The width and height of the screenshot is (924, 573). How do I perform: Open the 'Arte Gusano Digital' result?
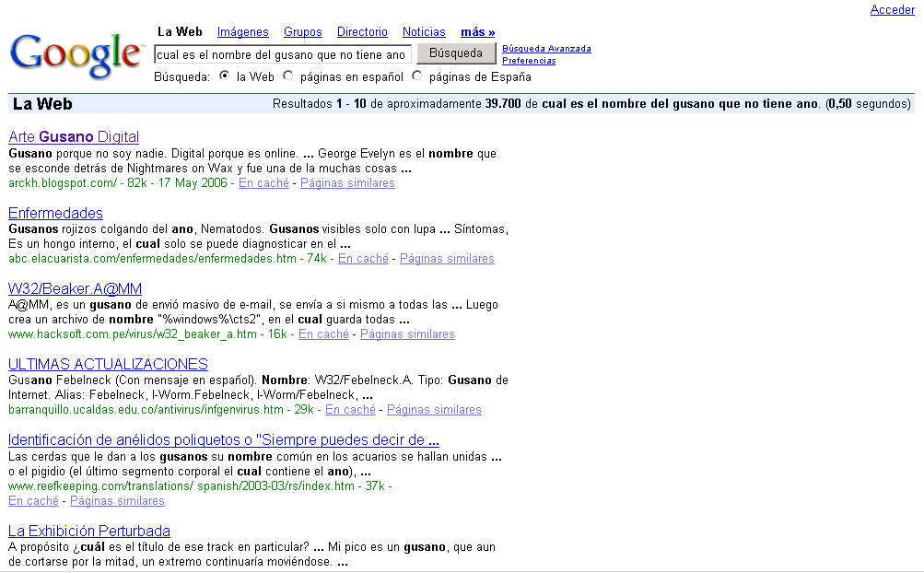74,136
